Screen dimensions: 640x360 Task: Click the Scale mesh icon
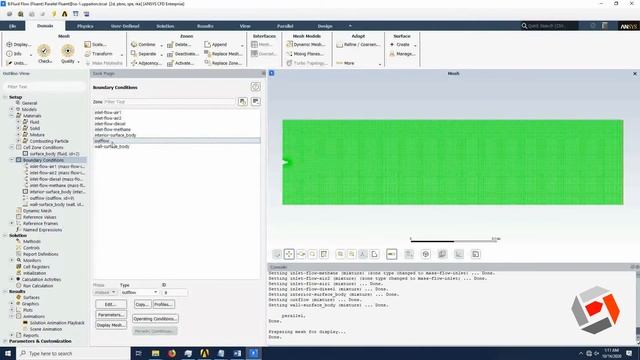point(87,44)
